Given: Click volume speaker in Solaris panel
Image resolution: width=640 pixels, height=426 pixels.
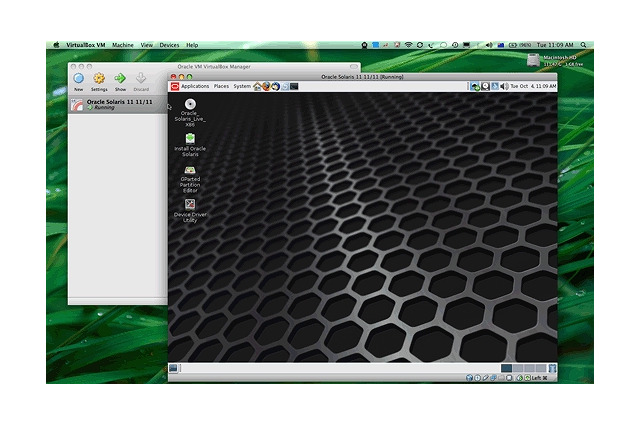Looking at the screenshot, I should 504,87.
